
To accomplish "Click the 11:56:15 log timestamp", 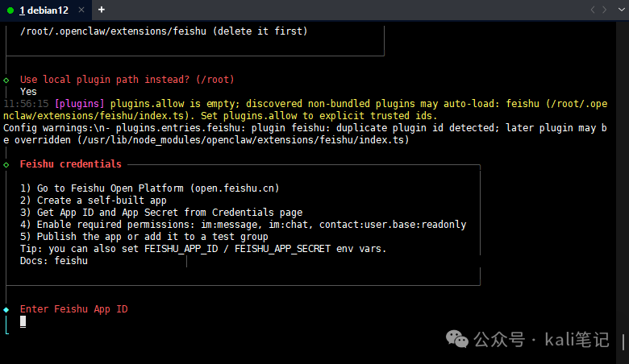I will 27,104.
